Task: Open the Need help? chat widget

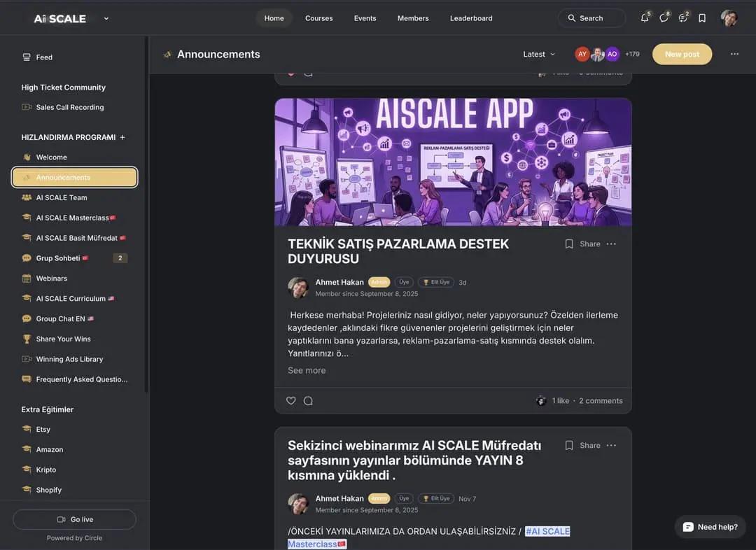Action: tap(710, 527)
